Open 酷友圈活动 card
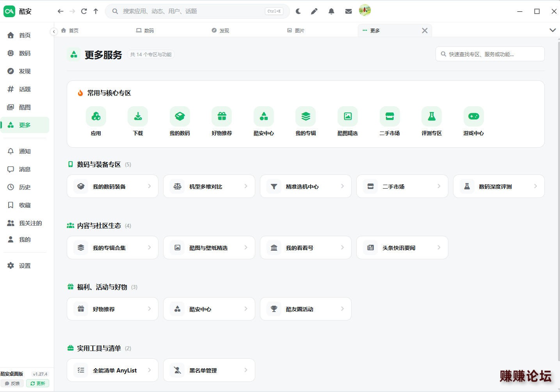560x392 pixels. 306,309
